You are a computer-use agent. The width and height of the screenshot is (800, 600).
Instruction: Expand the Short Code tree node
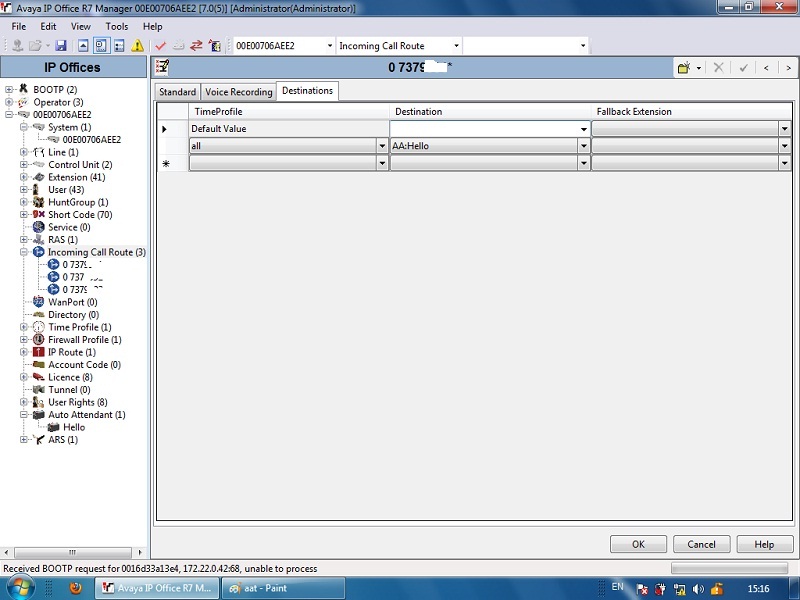pyautogui.click(x=24, y=214)
